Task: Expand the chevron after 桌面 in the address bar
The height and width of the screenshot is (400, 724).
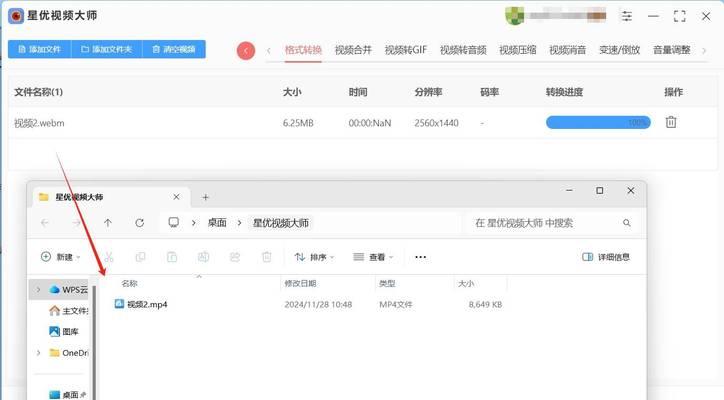Action: click(x=239, y=223)
